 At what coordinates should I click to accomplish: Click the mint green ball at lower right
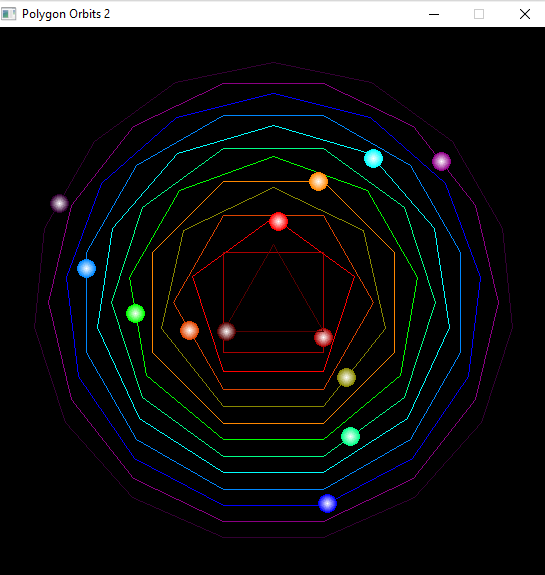tap(350, 436)
